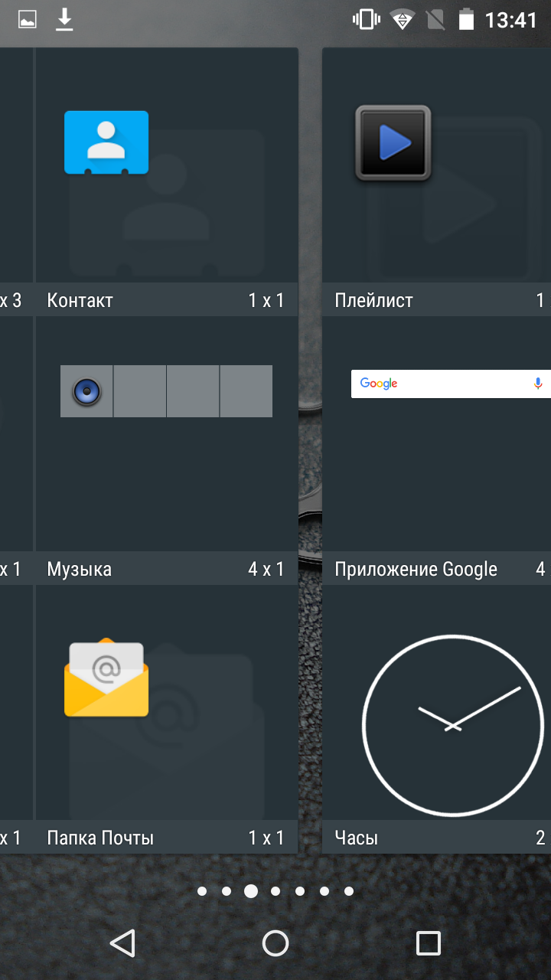Click the 4 x 1 size of Музыка
The width and height of the screenshot is (551, 980).
click(266, 570)
